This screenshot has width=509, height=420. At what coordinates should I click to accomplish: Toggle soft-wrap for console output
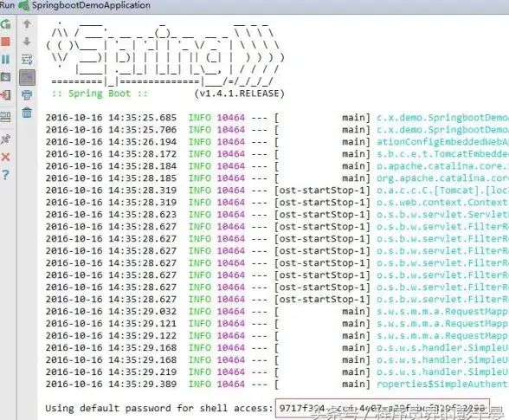coord(27,60)
